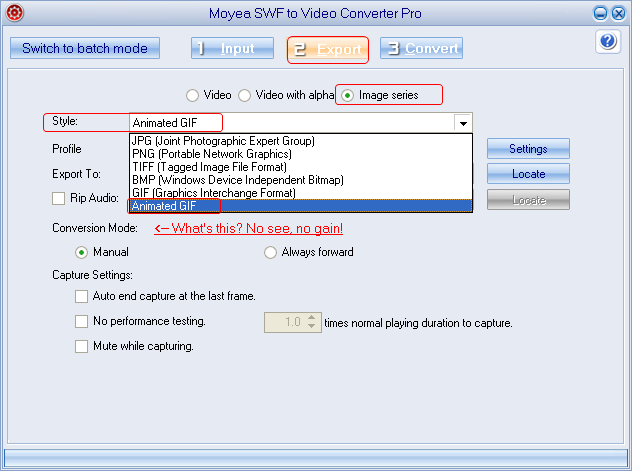Open "What's this? No see, no gain!" link
This screenshot has height=471, width=632.
click(248, 228)
